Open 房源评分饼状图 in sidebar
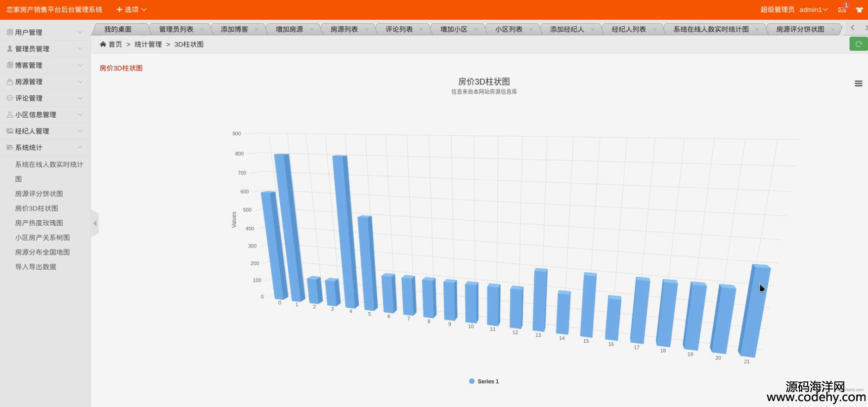 point(39,194)
